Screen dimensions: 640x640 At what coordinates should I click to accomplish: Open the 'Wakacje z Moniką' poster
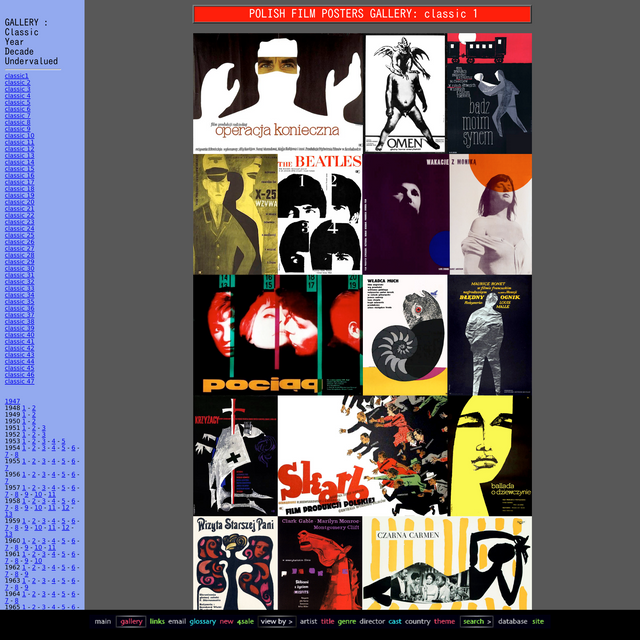(491, 214)
